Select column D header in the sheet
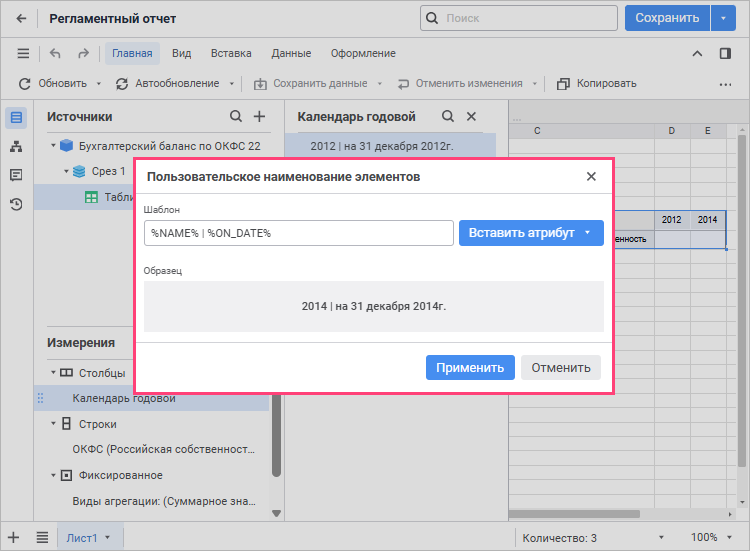 pyautogui.click(x=672, y=131)
